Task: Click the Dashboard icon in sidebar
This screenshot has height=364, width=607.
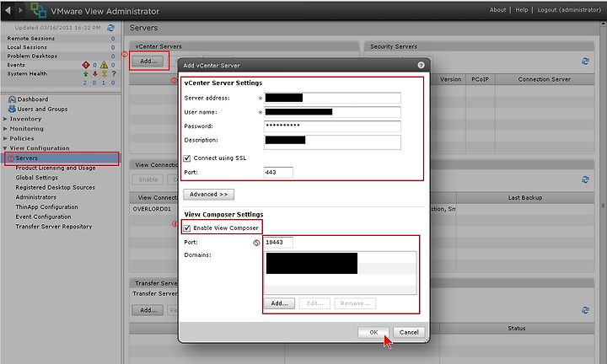Action: 12,99
